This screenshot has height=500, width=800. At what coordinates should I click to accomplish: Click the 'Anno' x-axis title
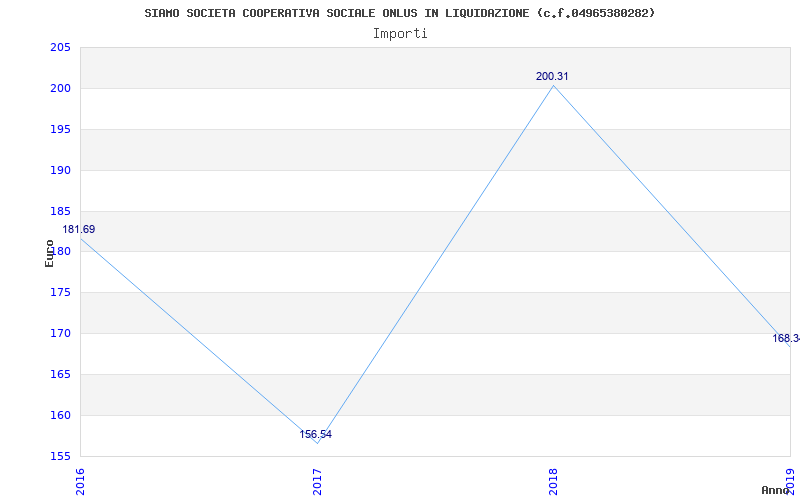tap(776, 490)
